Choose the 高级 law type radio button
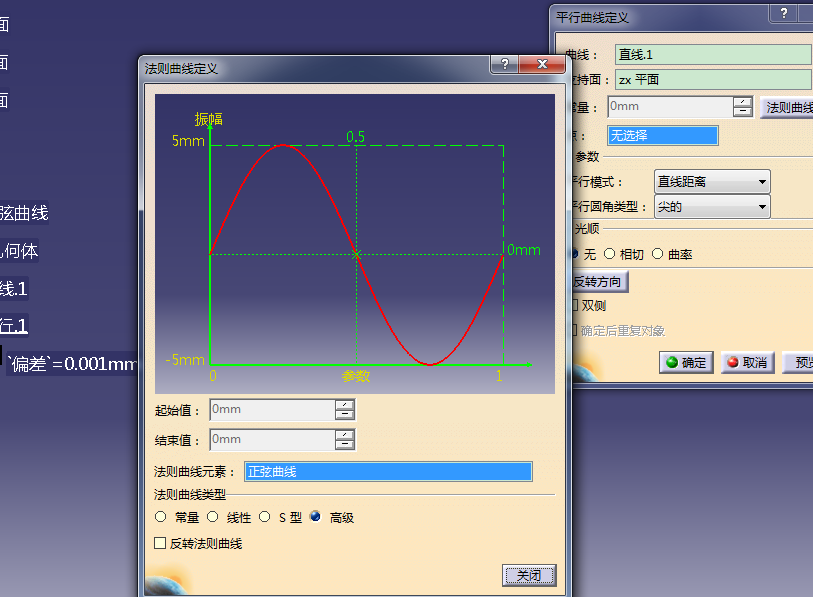This screenshot has width=813, height=597. (315, 517)
